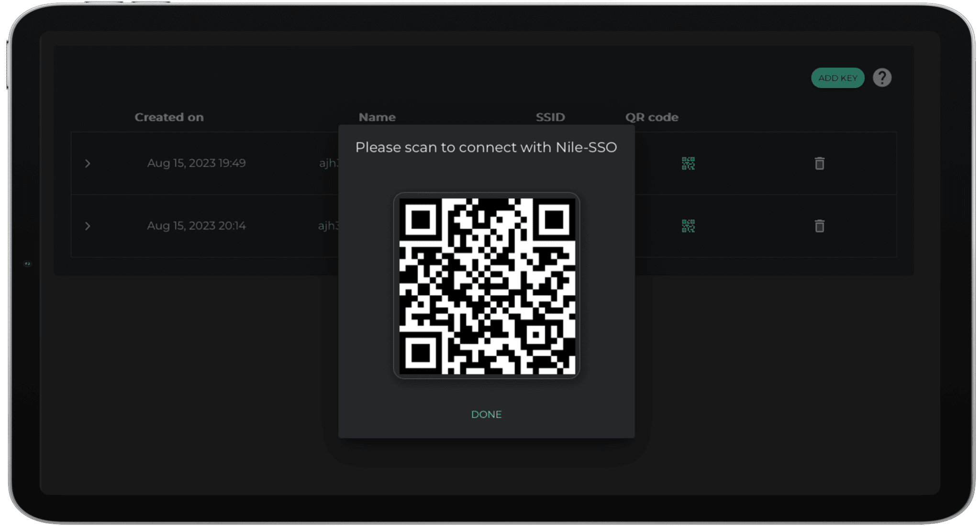Click the 'Please scan to connect' dialog title
This screenshot has width=980, height=526.
click(x=486, y=147)
